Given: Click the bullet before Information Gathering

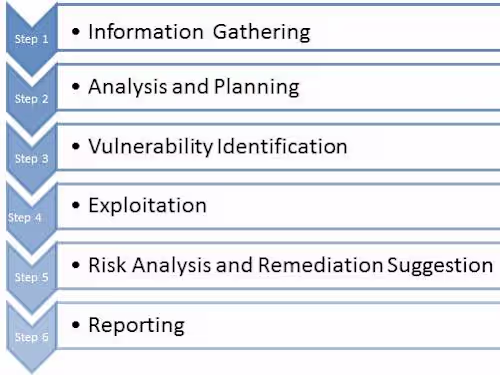Looking at the screenshot, I should point(76,32).
